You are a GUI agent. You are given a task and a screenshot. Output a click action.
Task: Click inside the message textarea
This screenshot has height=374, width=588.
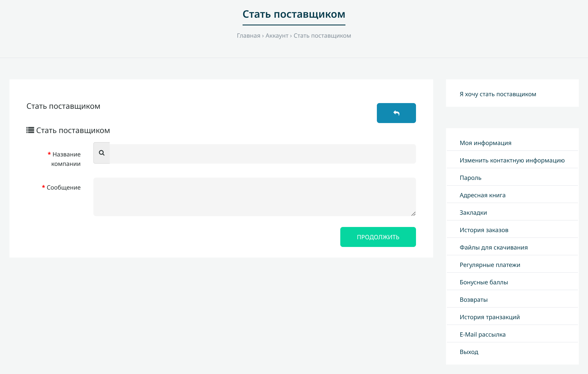click(254, 197)
